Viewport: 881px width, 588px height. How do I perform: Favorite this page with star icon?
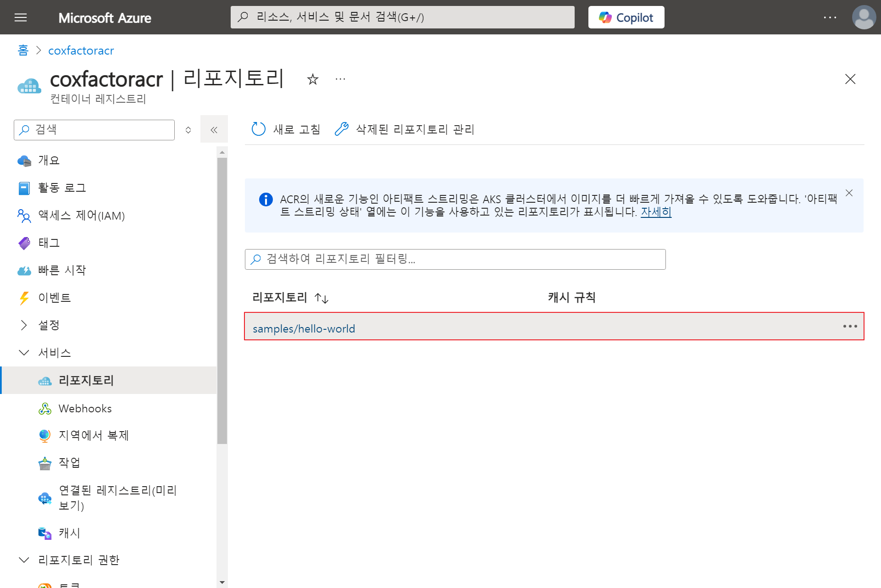pyautogui.click(x=313, y=79)
